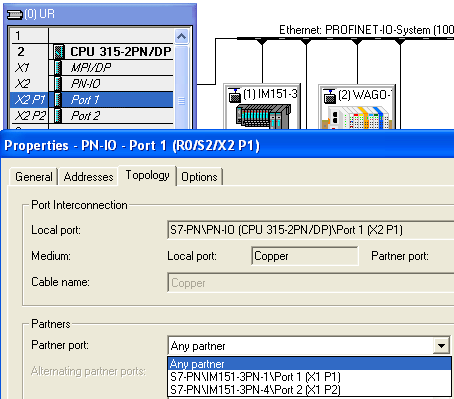Open the Options tab
This screenshot has height=399, width=454.
[x=199, y=177]
